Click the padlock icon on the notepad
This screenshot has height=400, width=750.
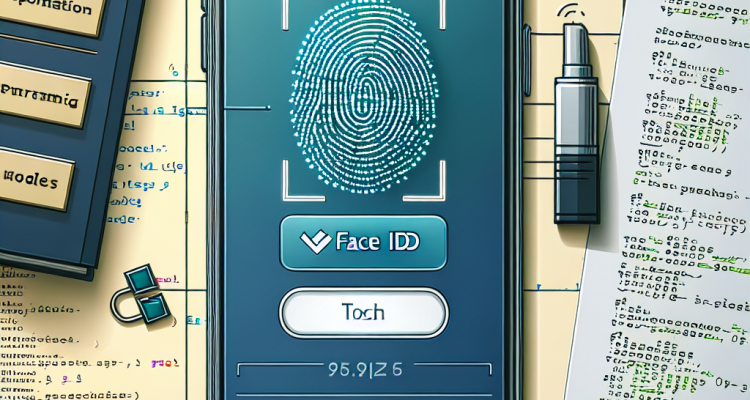pyautogui.click(x=141, y=295)
